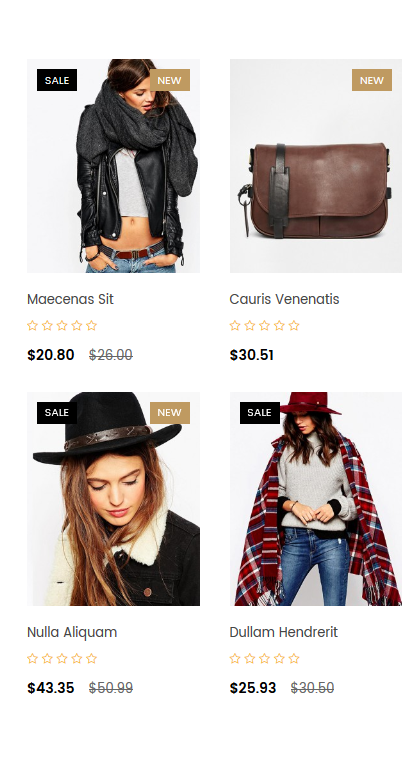The image size is (418, 761).
Task: Click the SALE badge on Nulla Aliquam
Action: [x=57, y=413]
